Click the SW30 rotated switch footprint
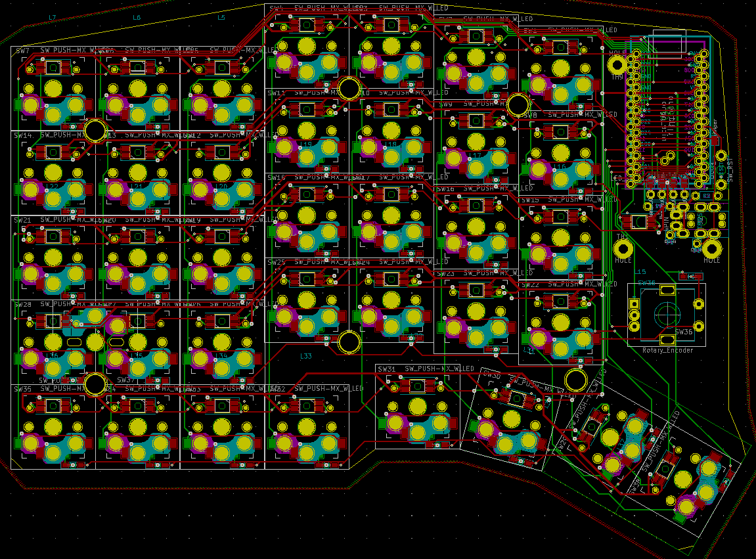This screenshot has height=559, width=756. pyautogui.click(x=512, y=420)
